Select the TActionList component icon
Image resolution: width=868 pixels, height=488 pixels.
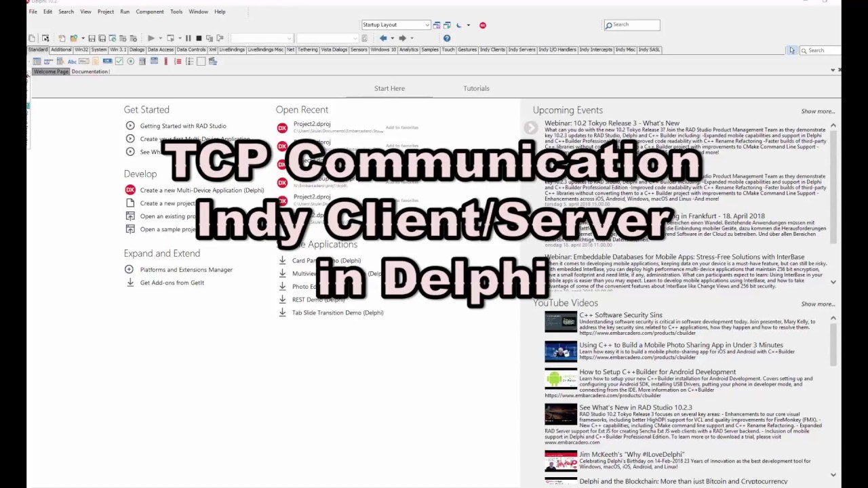click(213, 61)
